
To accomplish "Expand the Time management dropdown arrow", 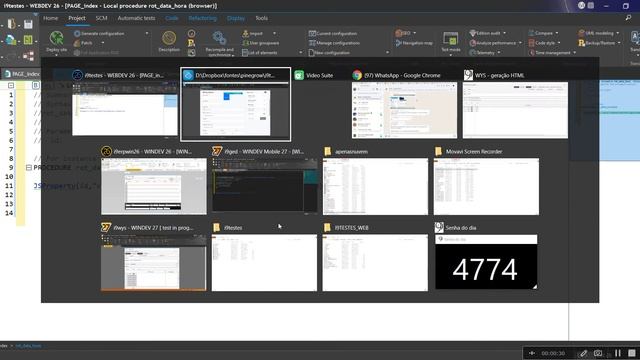I will 575,53.
